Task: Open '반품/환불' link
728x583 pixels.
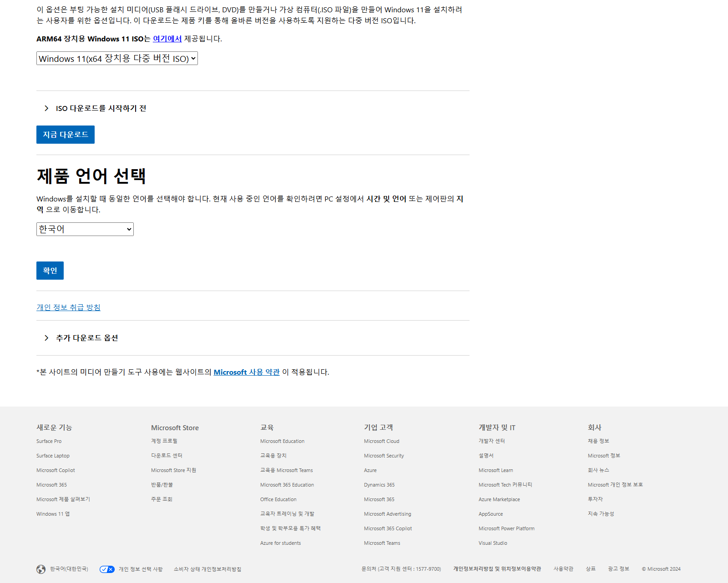Action: (x=162, y=485)
